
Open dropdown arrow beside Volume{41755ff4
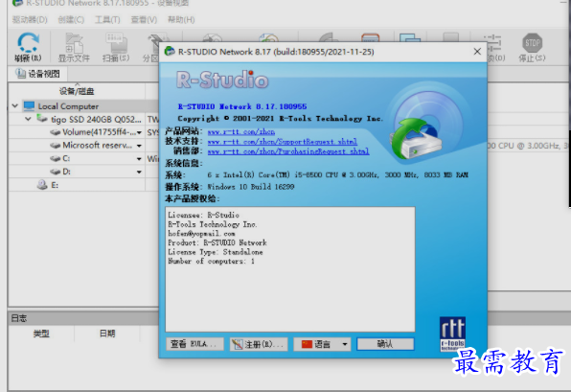click(x=139, y=132)
